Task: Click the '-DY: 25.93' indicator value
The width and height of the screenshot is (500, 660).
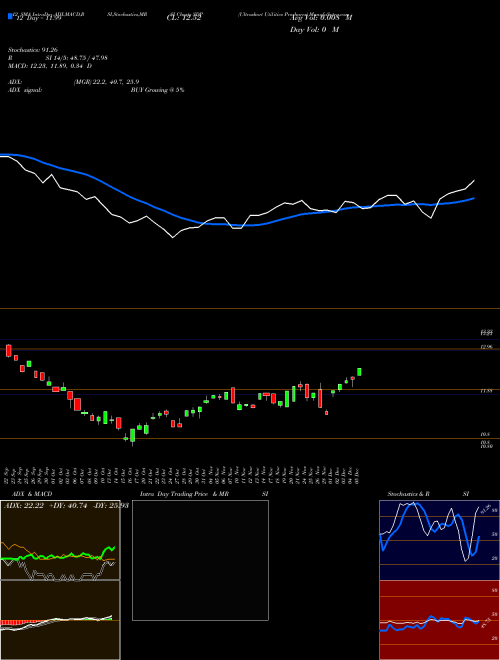Action: [x=109, y=506]
